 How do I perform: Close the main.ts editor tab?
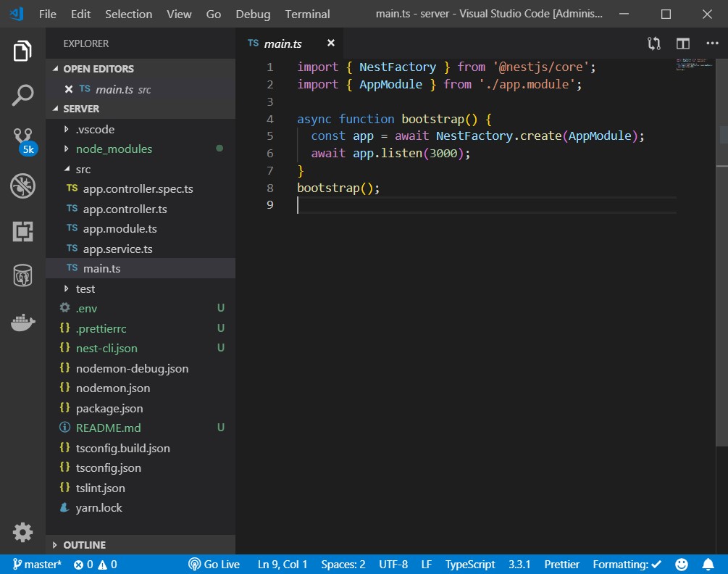[x=330, y=43]
